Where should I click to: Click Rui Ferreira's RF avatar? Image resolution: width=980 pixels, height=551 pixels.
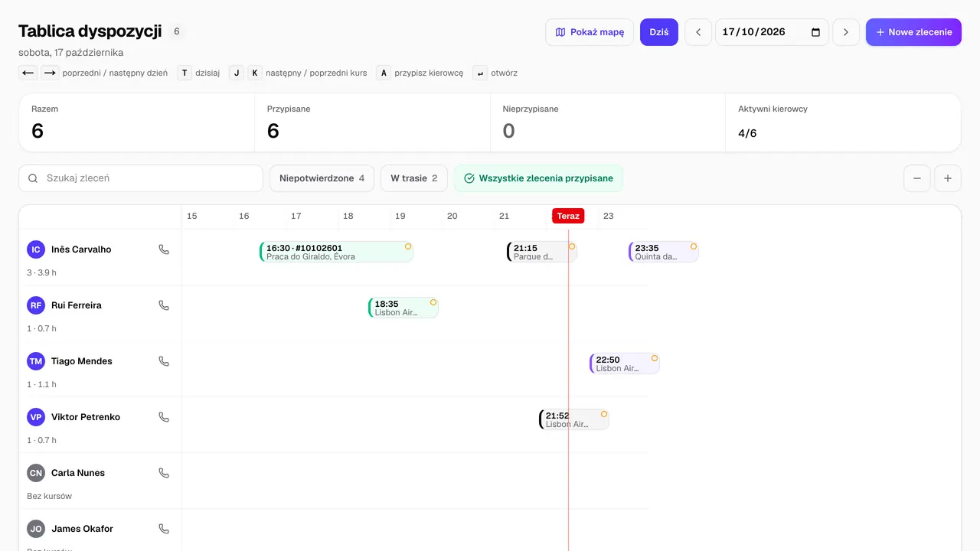[x=36, y=305]
